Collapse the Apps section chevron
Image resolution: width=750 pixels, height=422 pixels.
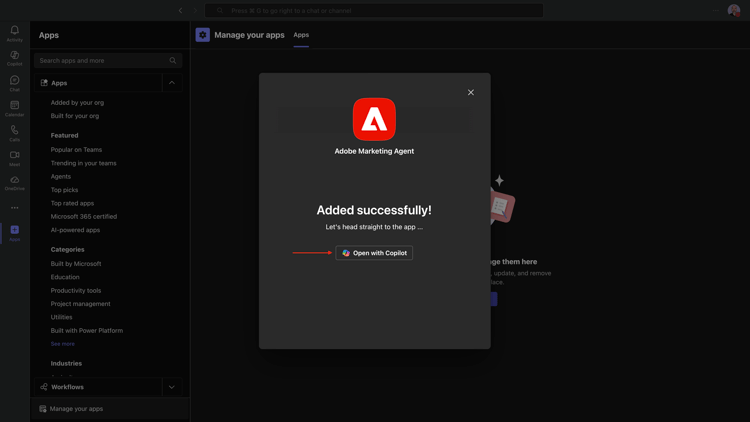[172, 83]
